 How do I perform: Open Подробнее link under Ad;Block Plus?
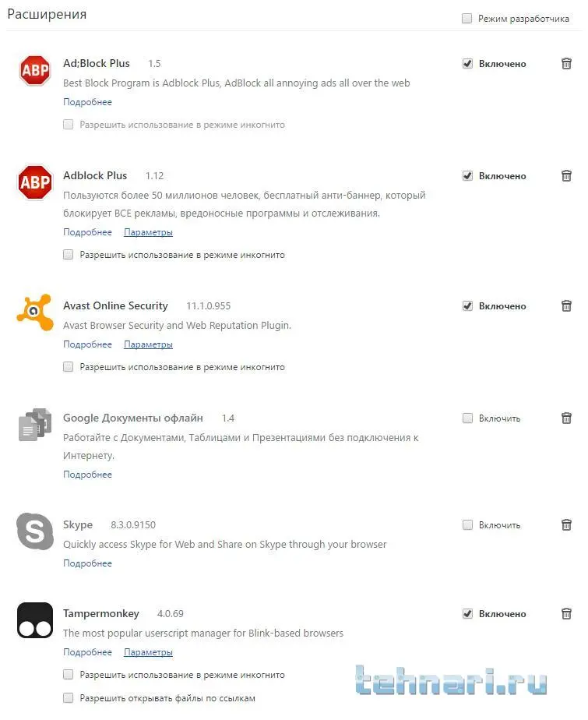(x=87, y=102)
